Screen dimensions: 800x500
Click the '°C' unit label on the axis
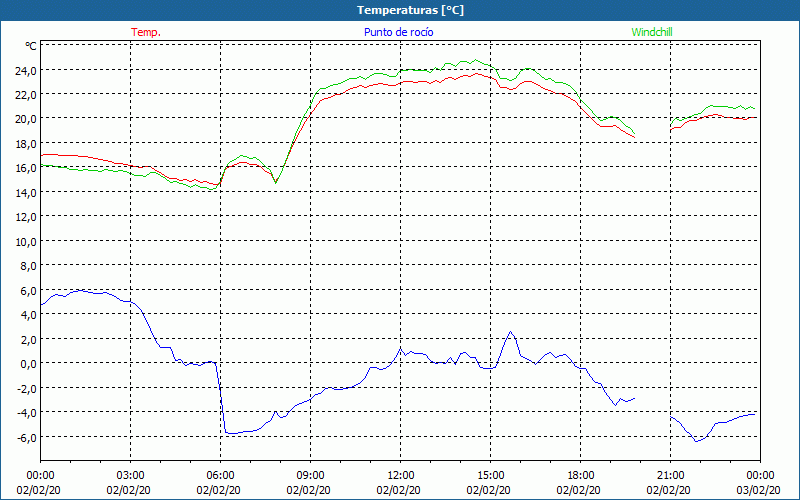coord(31,46)
